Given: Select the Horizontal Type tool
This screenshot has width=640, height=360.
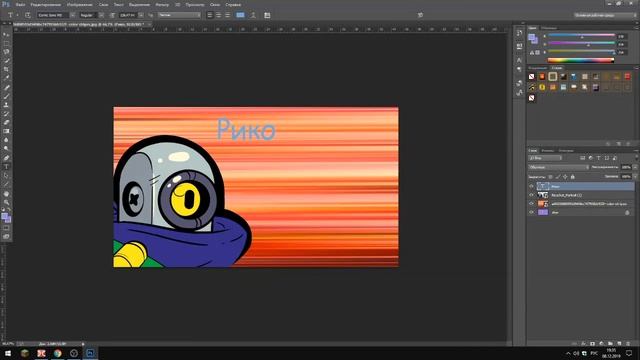Looking at the screenshot, I should click(6, 167).
